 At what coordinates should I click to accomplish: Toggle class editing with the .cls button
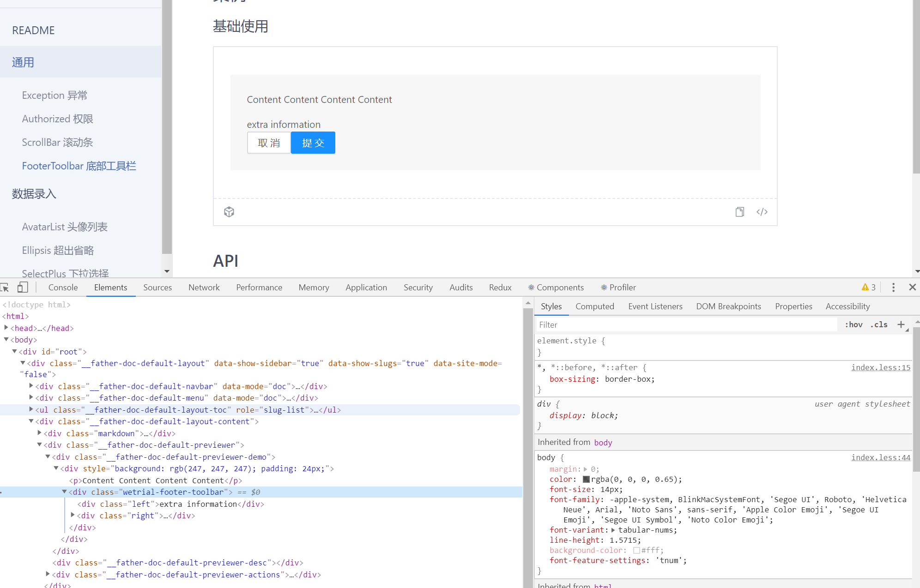click(x=878, y=324)
